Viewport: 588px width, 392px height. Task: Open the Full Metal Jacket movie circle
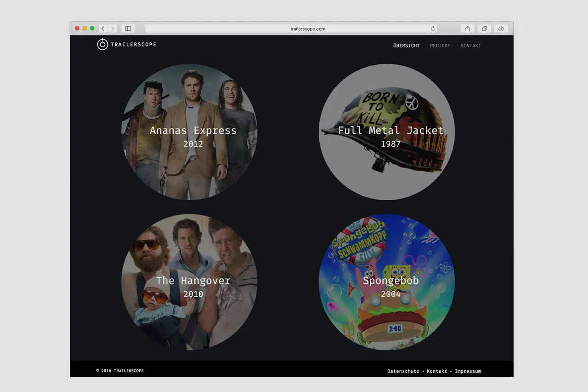point(387,132)
